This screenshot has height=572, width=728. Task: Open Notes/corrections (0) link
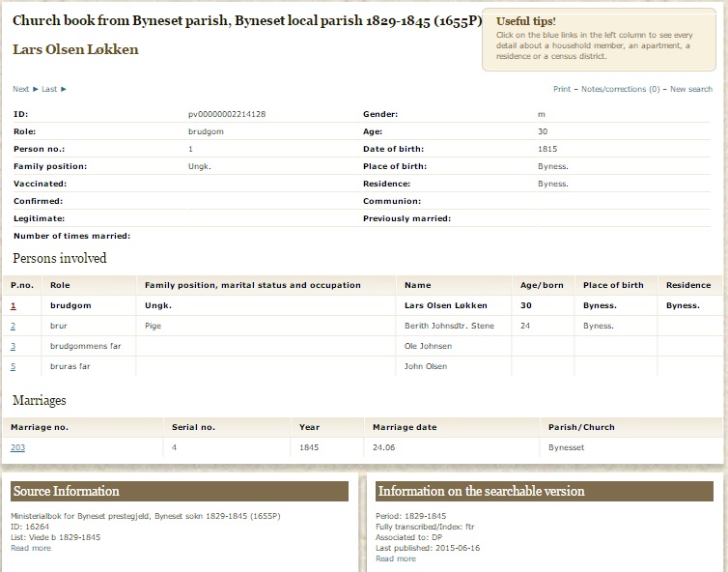[x=620, y=89]
